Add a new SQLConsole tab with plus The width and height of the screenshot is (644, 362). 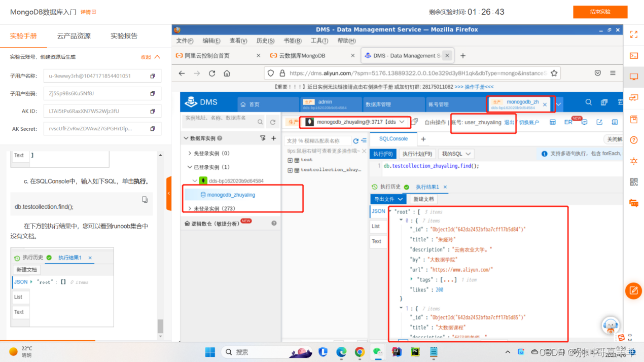click(423, 139)
